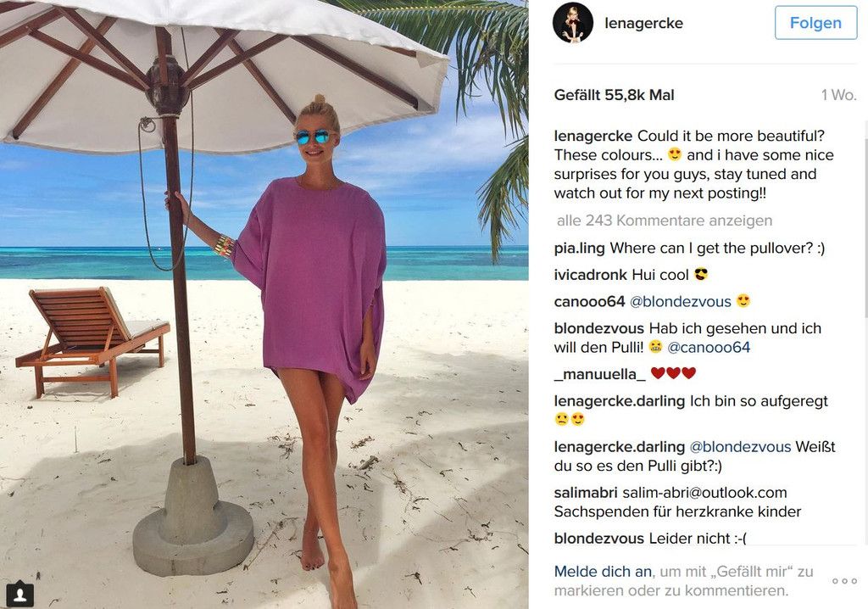This screenshot has height=609, width=868.
Task: Open _manuuella_ profile
Action: click(599, 374)
